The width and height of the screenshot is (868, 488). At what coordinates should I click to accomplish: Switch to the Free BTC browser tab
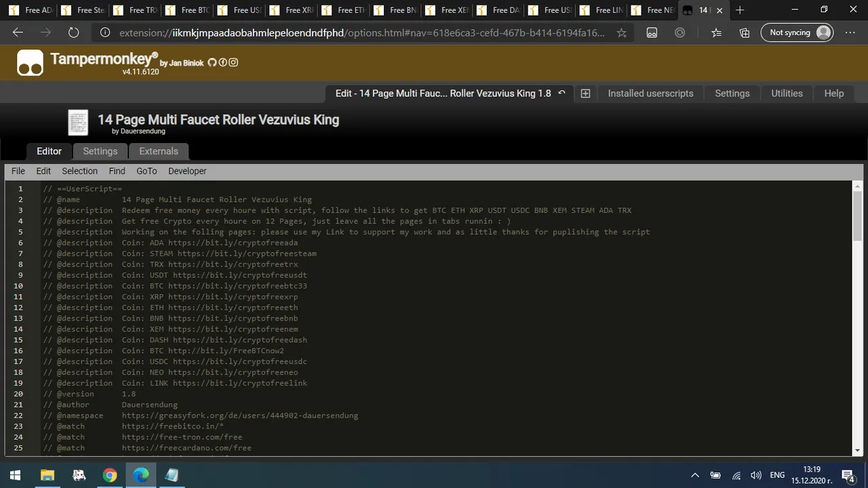coord(188,10)
